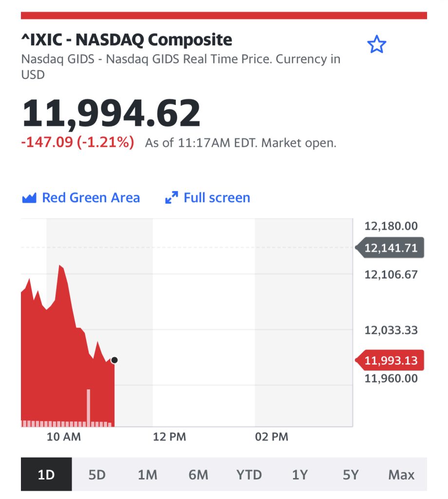Click the full screen expand arrows icon
This screenshot has height=499, width=448.
tap(171, 198)
